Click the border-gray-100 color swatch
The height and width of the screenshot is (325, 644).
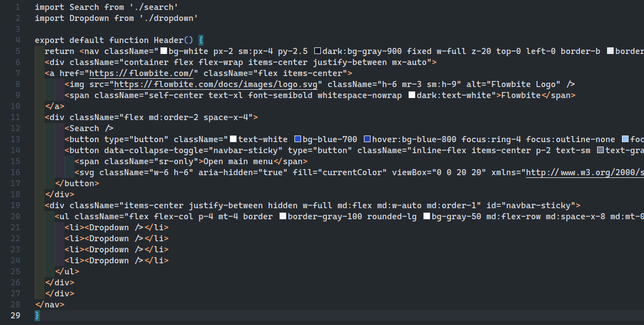point(282,216)
